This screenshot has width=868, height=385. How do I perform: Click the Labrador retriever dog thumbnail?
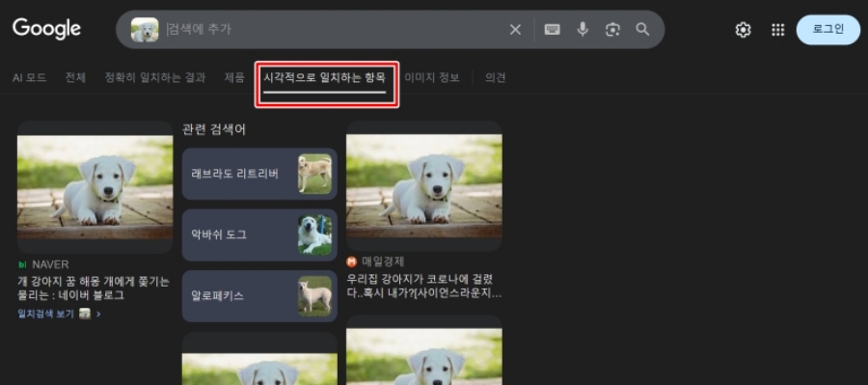[x=315, y=174]
